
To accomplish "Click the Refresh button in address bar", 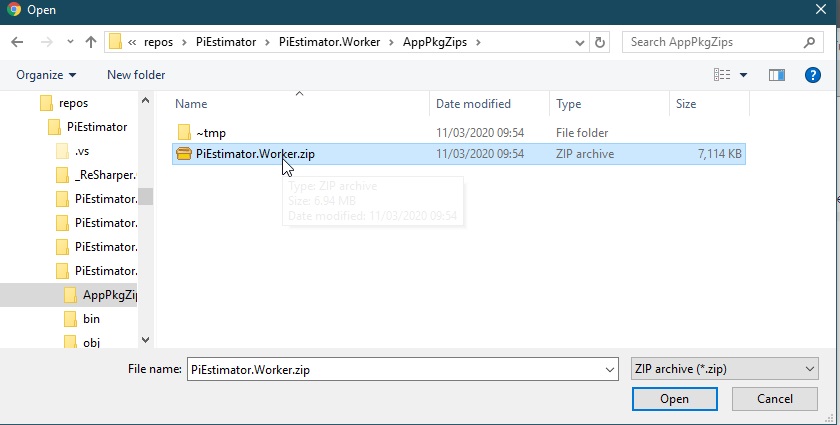I will [600, 42].
